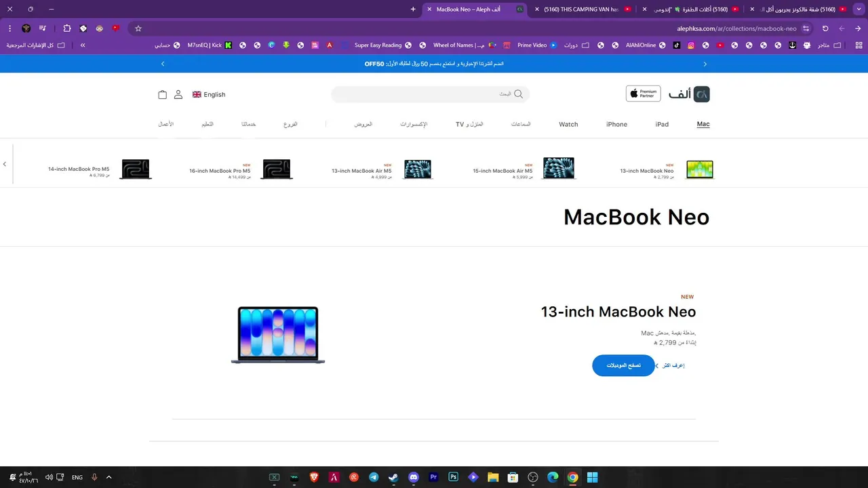Open Brave browser from the taskbar
Screen dimensions: 868x488
(x=314, y=477)
